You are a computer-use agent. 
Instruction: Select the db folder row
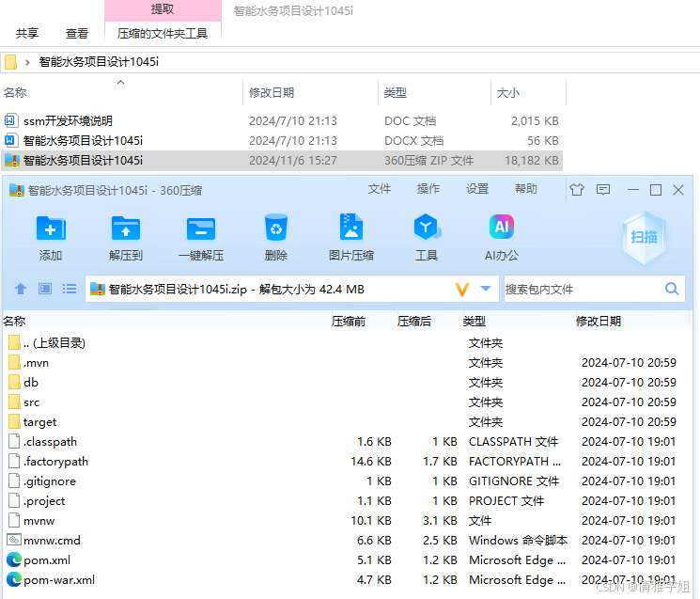coord(348,383)
